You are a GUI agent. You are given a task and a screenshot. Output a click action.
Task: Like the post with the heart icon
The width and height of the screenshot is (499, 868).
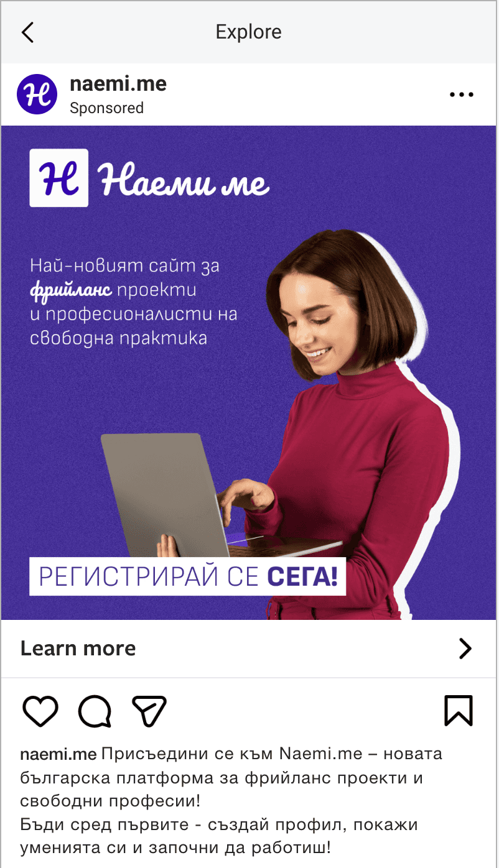[40, 711]
